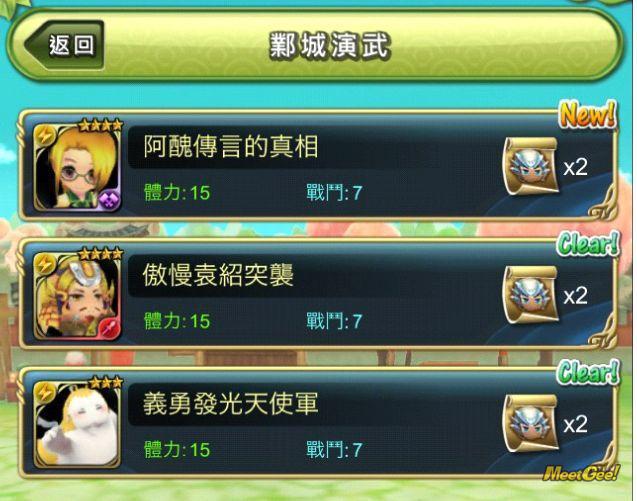Select the 傲慢袁紹突襲 stage
The height and width of the screenshot is (501, 637).
click(318, 294)
